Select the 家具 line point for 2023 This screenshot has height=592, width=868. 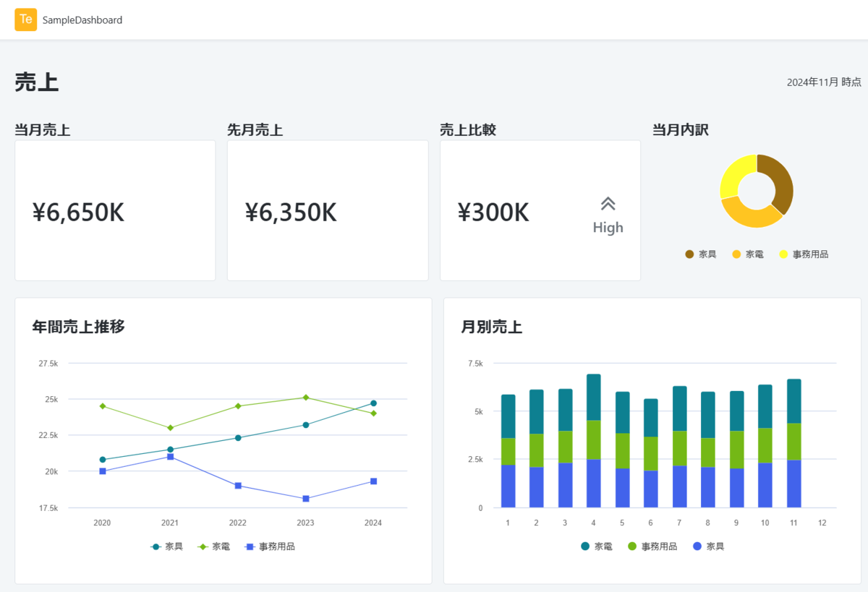click(306, 425)
